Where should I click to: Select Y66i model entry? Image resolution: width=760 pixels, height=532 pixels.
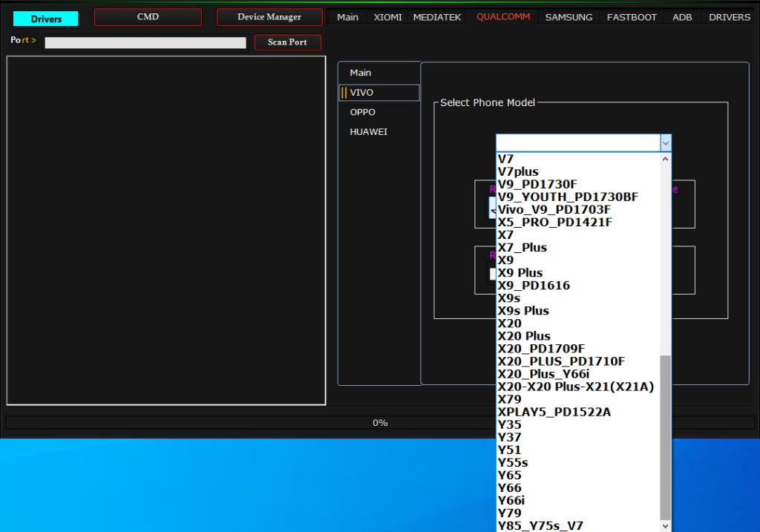tap(578, 500)
